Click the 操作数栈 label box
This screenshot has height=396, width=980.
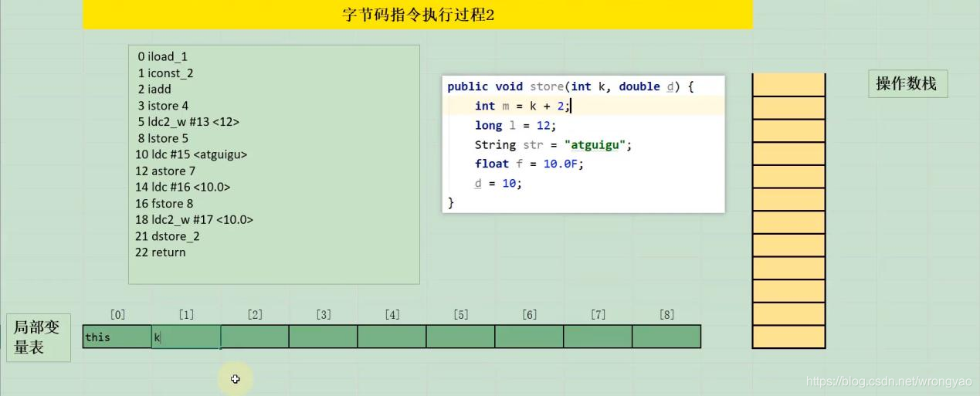pyautogui.click(x=907, y=83)
